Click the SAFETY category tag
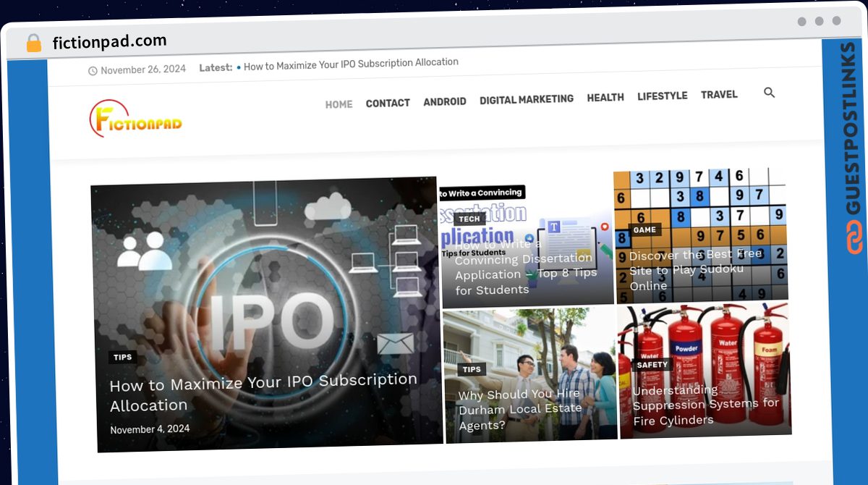 point(652,365)
